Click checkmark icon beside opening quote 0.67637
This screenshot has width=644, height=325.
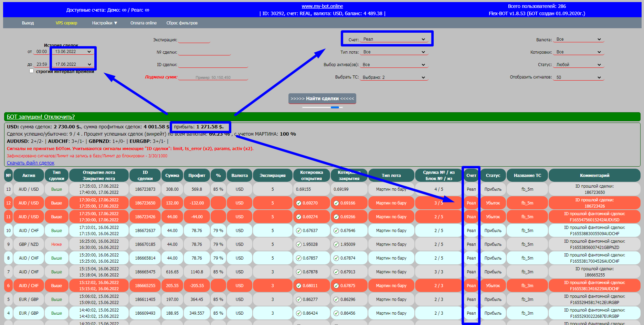tap(299, 231)
